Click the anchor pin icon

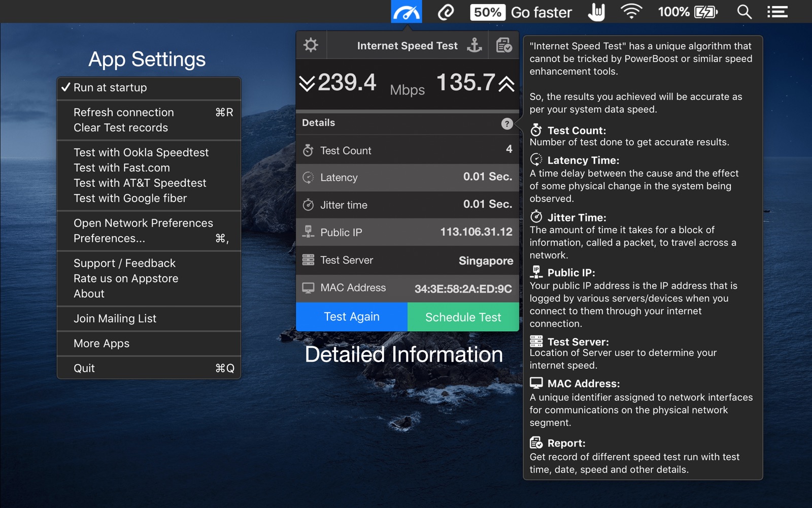(x=475, y=45)
